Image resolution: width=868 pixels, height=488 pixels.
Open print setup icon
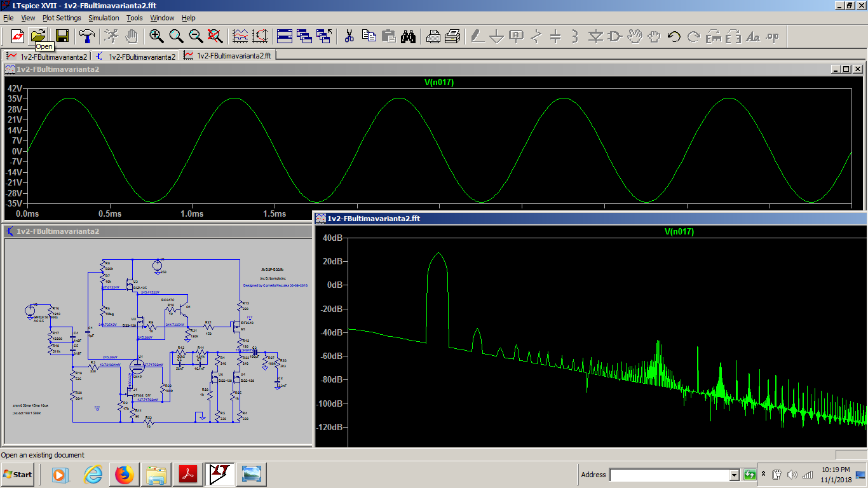point(433,36)
